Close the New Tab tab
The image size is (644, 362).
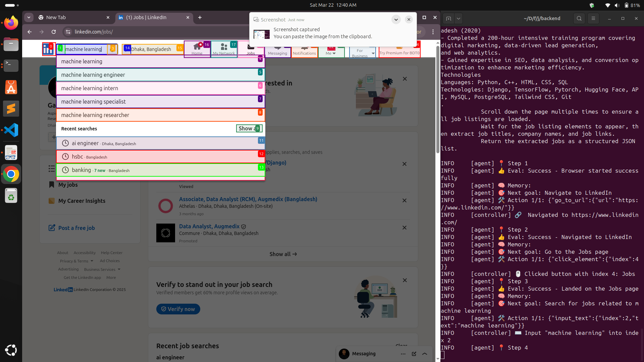pyautogui.click(x=108, y=17)
